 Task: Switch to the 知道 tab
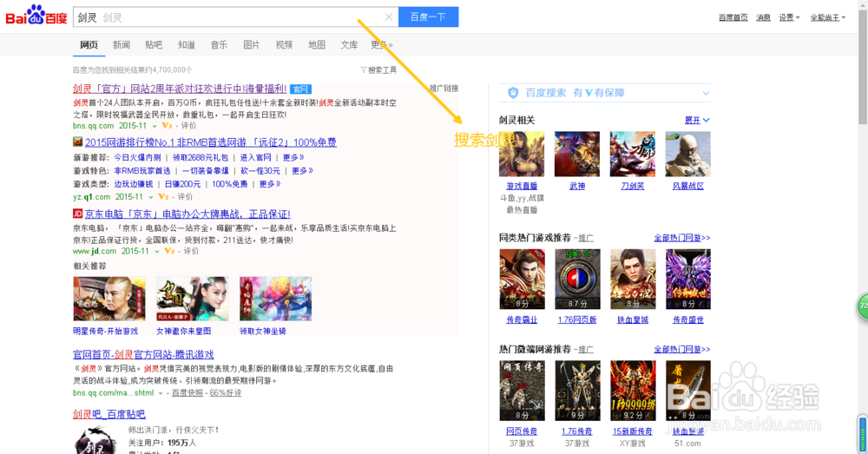[187, 45]
